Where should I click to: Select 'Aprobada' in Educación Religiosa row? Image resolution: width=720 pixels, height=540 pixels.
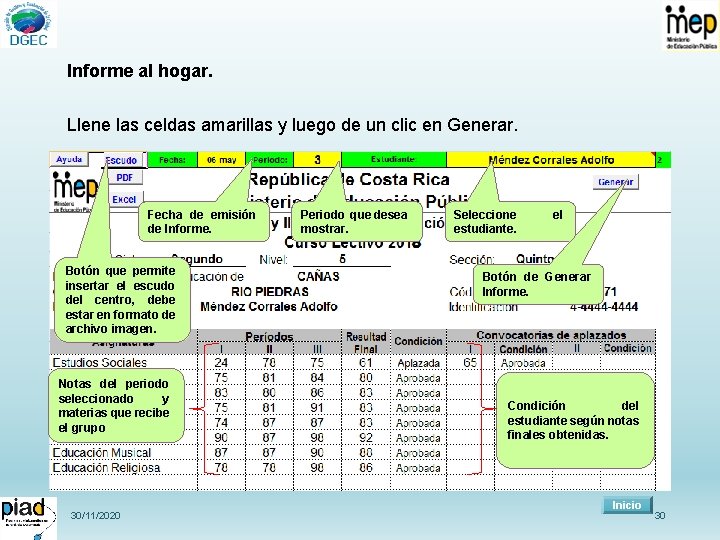point(418,468)
